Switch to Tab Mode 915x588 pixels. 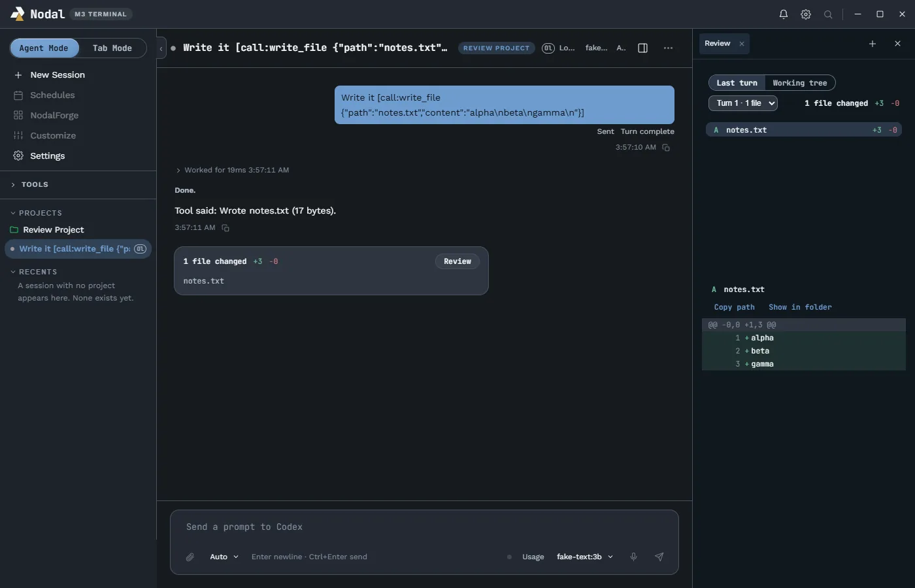pyautogui.click(x=112, y=48)
